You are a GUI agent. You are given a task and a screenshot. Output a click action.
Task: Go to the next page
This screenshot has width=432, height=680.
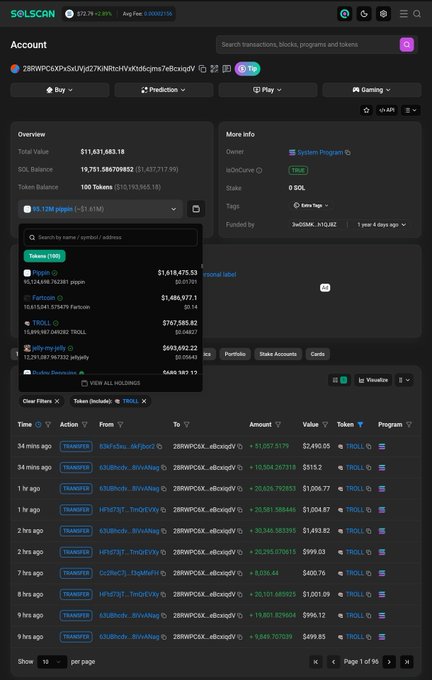pyautogui.click(x=389, y=662)
